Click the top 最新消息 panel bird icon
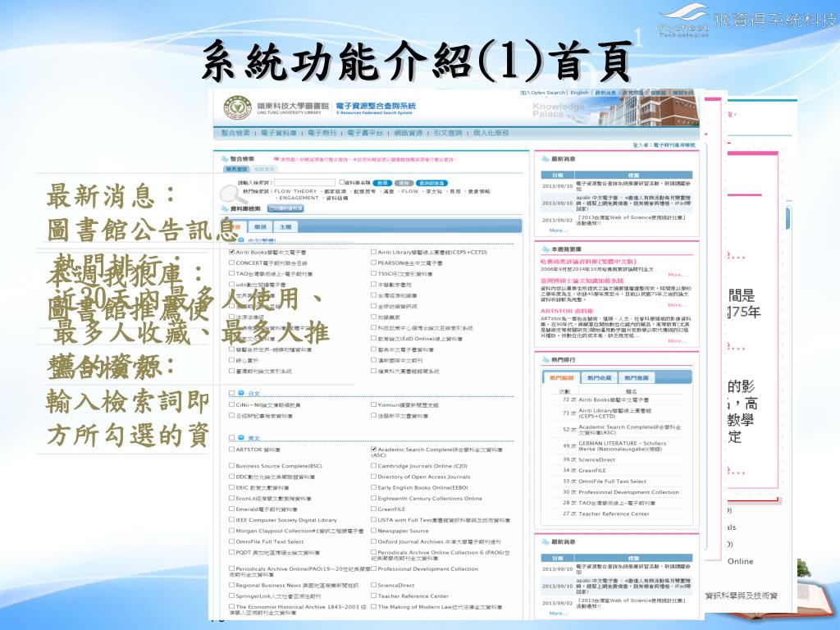 tap(546, 159)
